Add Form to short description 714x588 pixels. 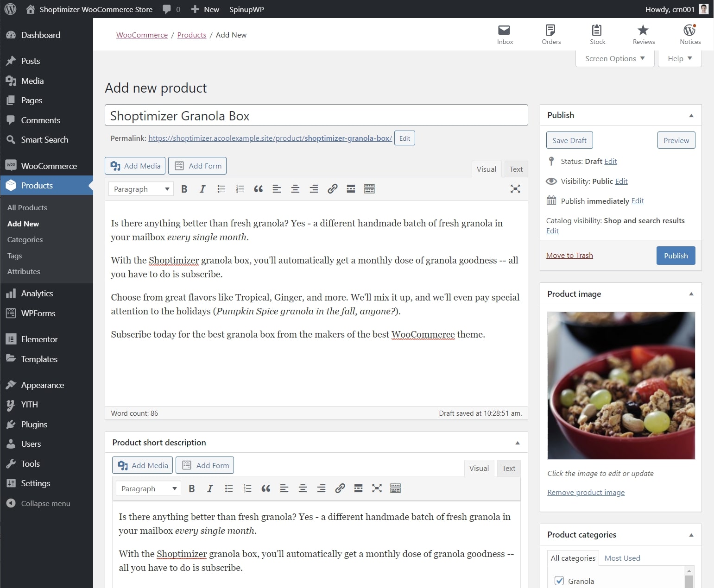pos(204,465)
